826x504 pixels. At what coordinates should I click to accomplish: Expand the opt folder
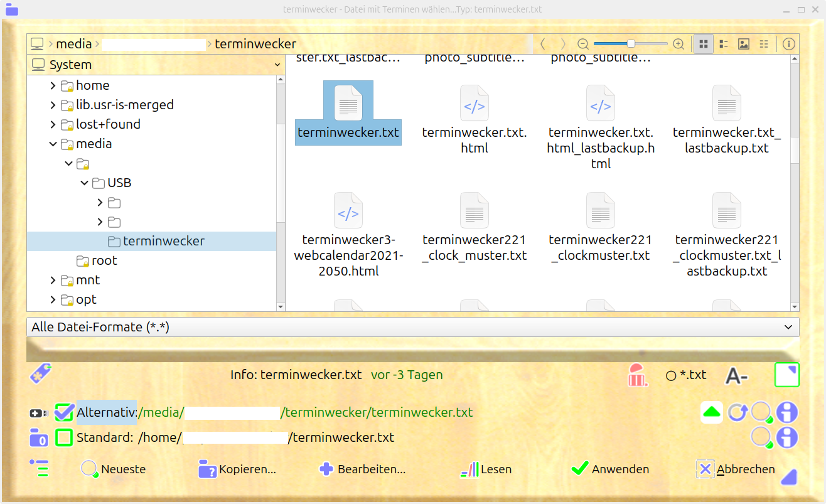[53, 299]
